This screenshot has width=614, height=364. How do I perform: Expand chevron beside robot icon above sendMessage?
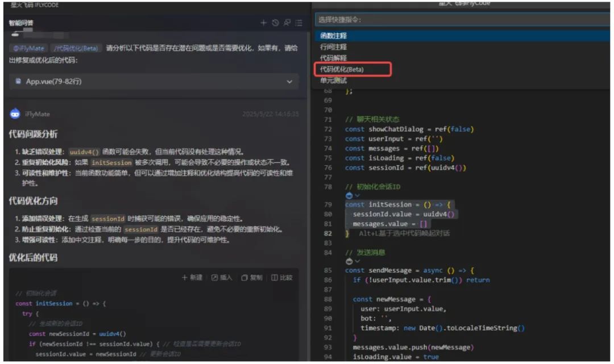coord(357,261)
